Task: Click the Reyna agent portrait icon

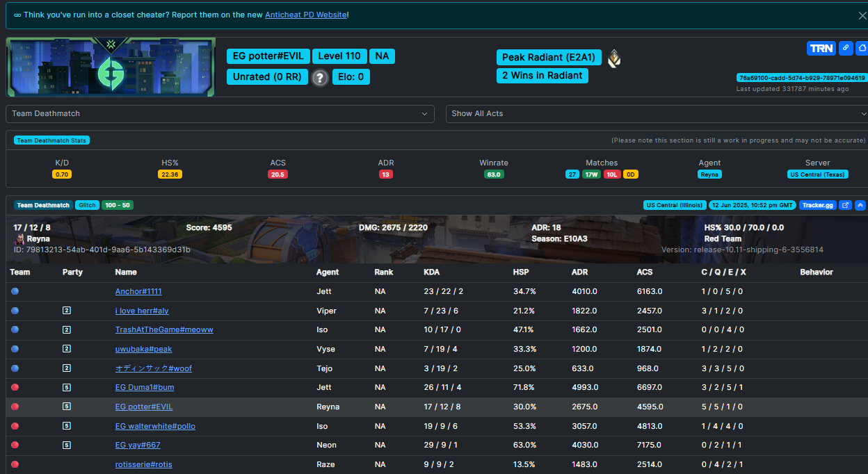Action: coord(19,239)
